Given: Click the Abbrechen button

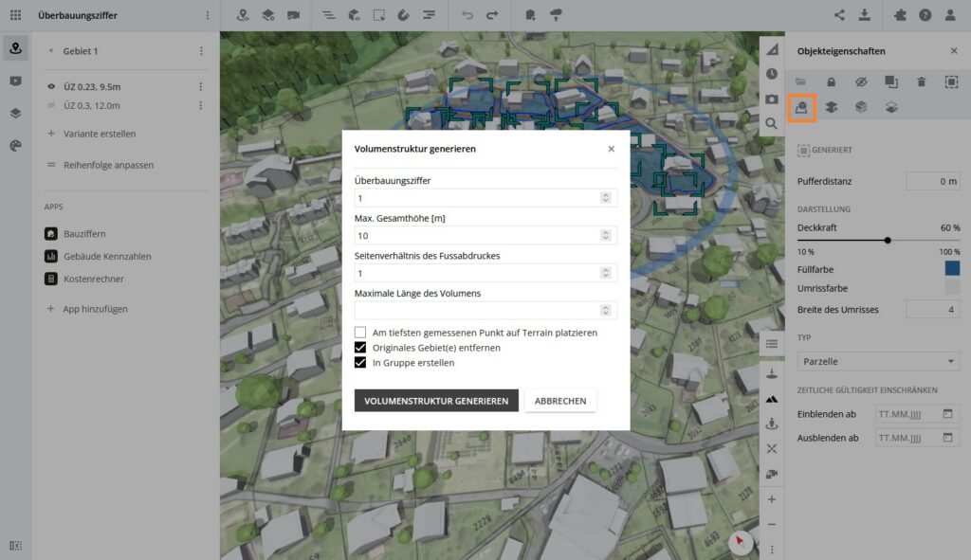Looking at the screenshot, I should [x=560, y=401].
